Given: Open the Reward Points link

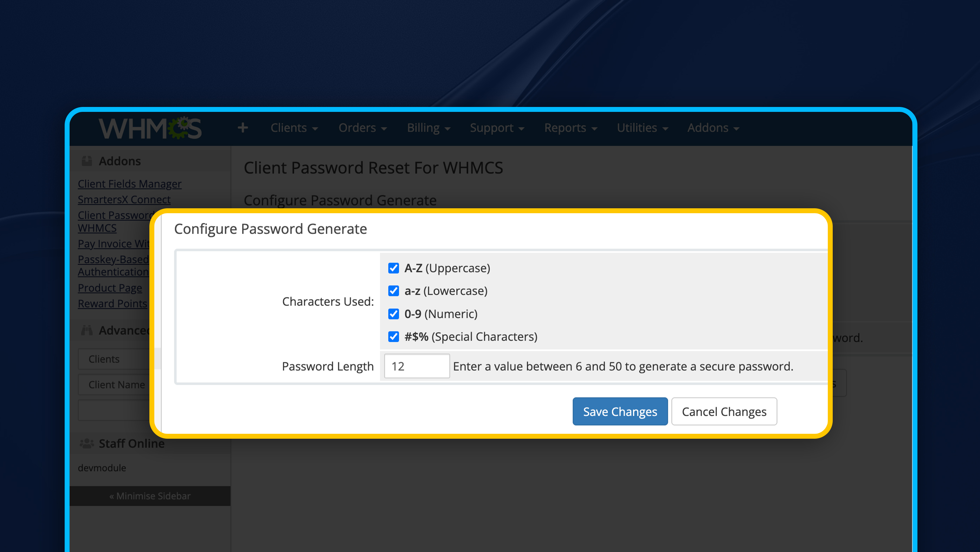Looking at the screenshot, I should (x=112, y=303).
